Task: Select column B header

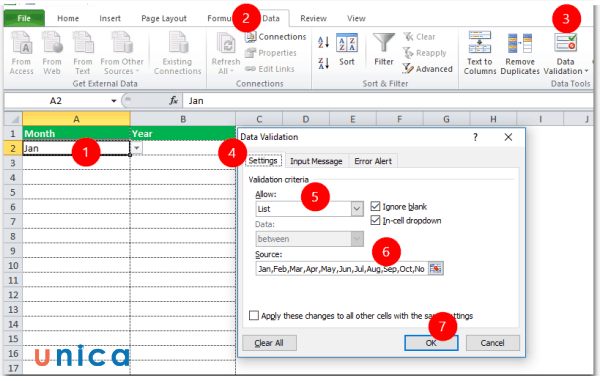Action: (x=183, y=119)
